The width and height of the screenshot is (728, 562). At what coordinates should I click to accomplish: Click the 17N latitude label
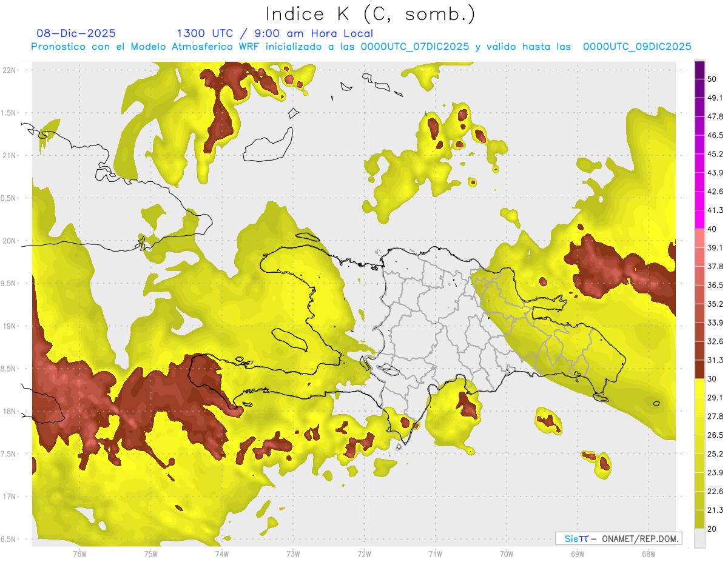(9, 497)
